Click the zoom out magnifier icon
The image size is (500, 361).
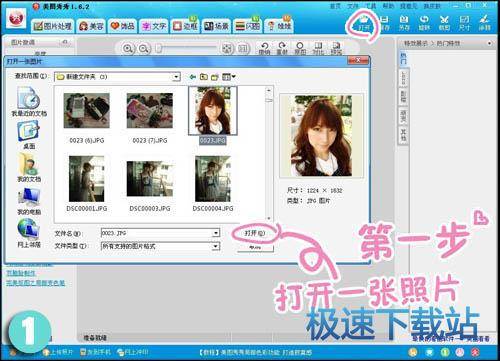click(x=144, y=49)
